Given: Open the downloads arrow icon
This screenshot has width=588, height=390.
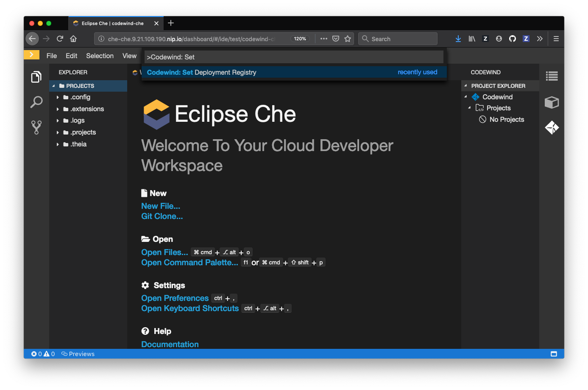Looking at the screenshot, I should coord(458,39).
